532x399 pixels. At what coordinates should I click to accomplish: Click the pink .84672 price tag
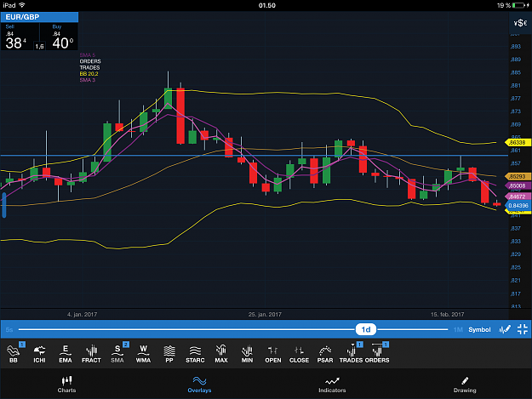(518, 197)
